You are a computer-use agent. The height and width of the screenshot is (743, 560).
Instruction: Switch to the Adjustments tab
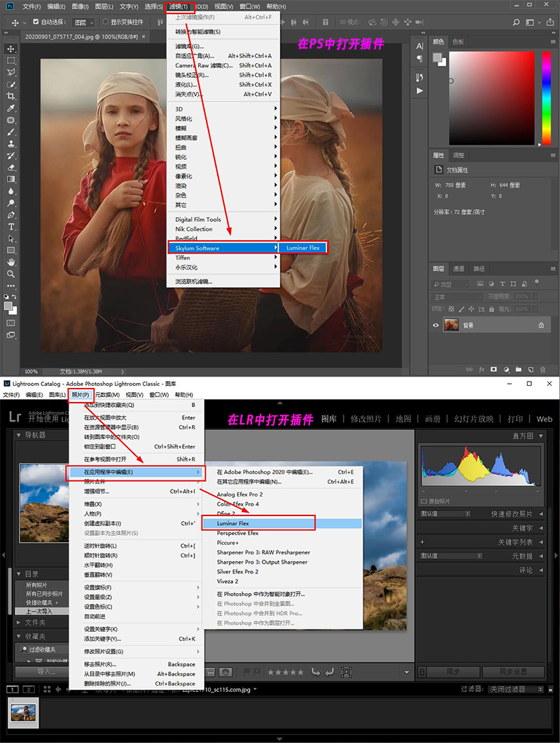(x=458, y=155)
